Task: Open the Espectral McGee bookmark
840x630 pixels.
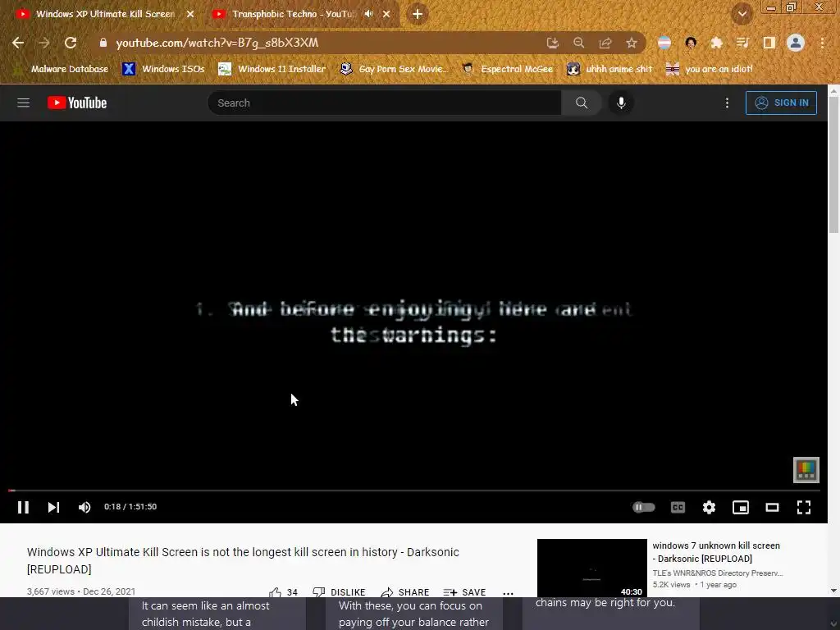Action: [x=507, y=69]
